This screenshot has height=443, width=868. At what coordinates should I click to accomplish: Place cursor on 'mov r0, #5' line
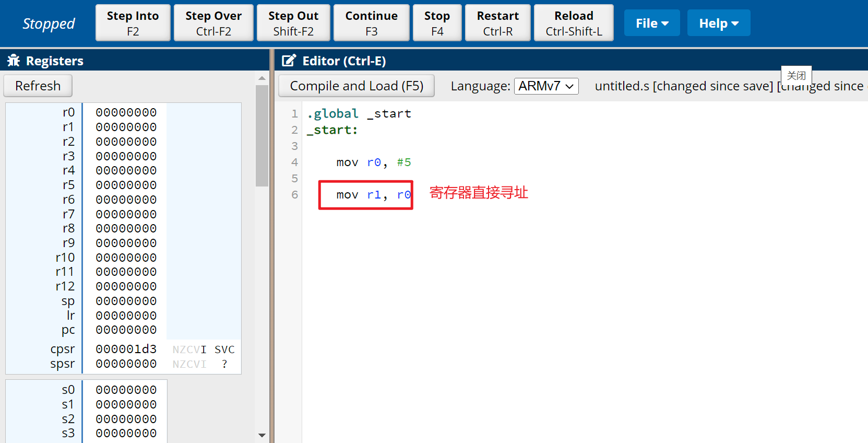(x=374, y=162)
